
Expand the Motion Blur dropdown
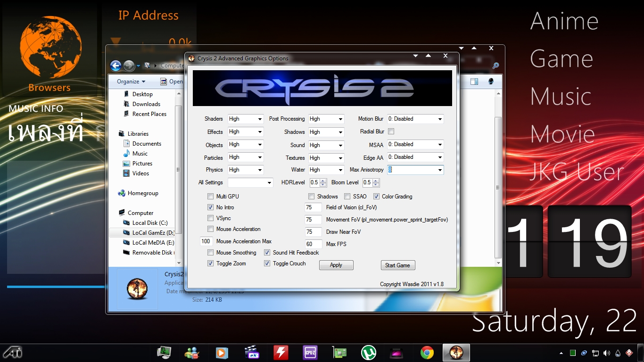pos(415,119)
